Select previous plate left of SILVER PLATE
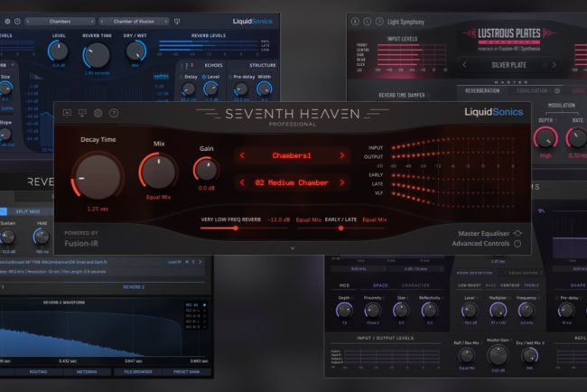This screenshot has width=587, height=392. 464,65
